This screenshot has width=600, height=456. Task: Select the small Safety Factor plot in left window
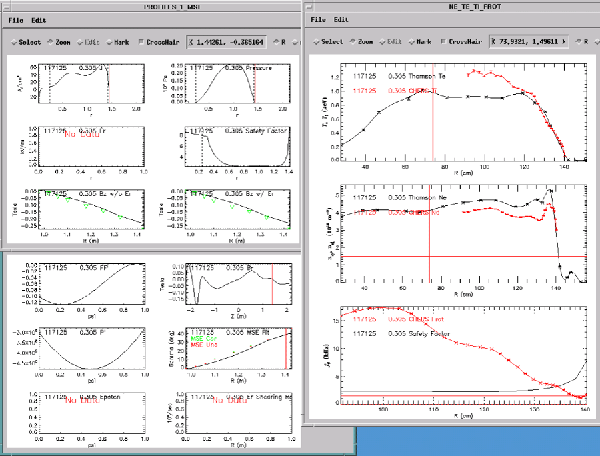click(237, 147)
